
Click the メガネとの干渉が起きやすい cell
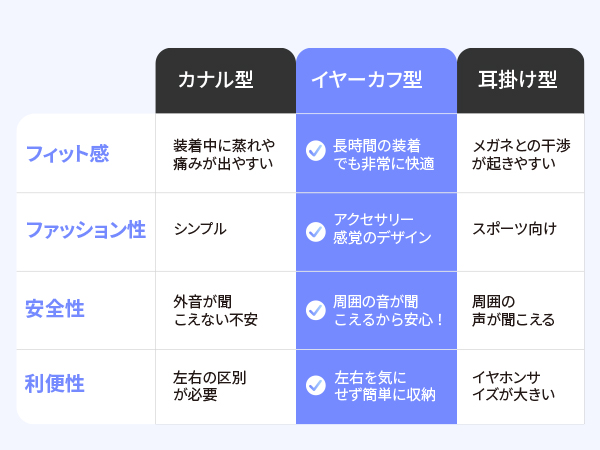(x=521, y=154)
